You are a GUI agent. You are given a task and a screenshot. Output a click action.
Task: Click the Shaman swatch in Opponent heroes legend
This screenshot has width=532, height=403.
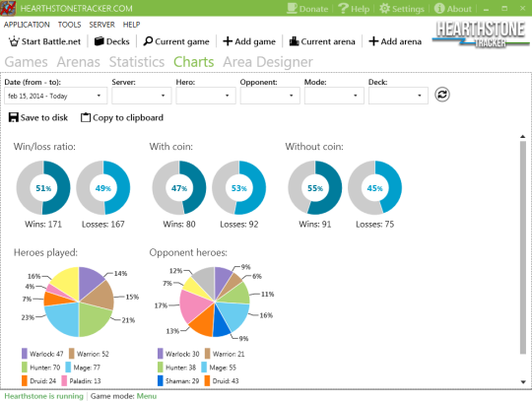pyautogui.click(x=161, y=380)
